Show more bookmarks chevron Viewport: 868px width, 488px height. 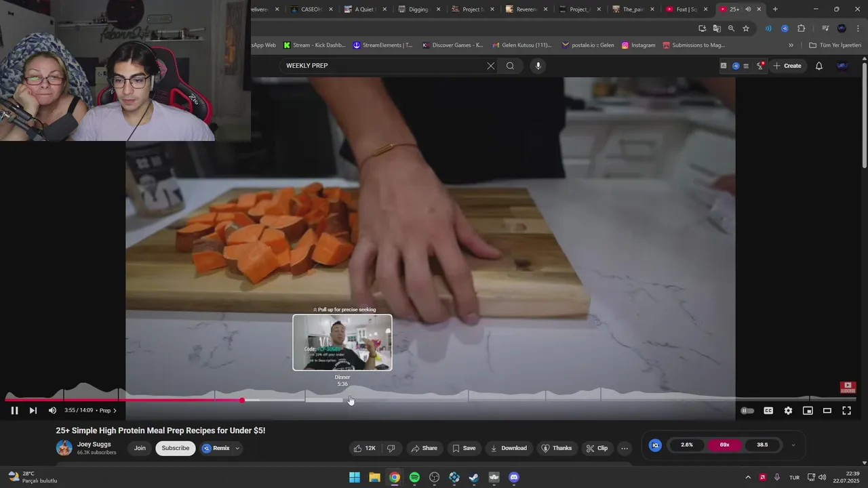tap(791, 45)
